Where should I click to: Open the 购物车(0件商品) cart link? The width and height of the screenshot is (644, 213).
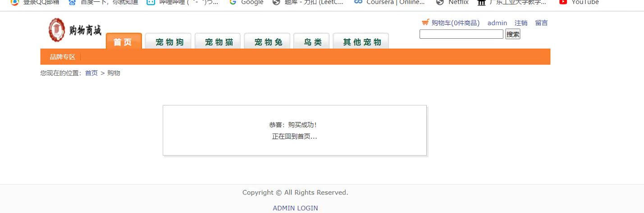coord(456,23)
